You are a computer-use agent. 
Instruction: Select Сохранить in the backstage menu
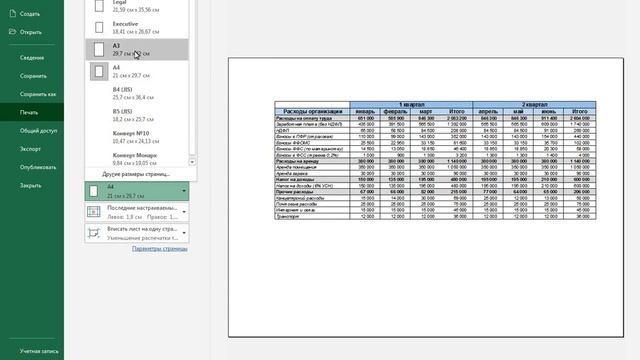pyautogui.click(x=33, y=76)
